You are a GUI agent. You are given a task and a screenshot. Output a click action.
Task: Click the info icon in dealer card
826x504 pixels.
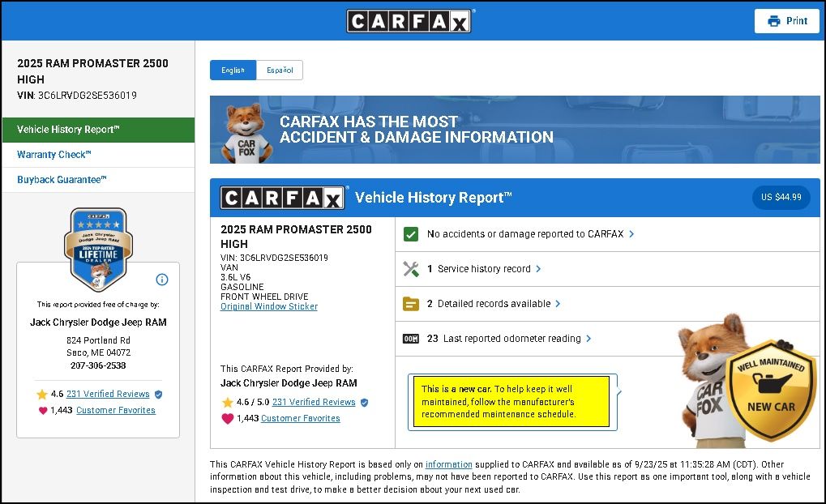162,280
